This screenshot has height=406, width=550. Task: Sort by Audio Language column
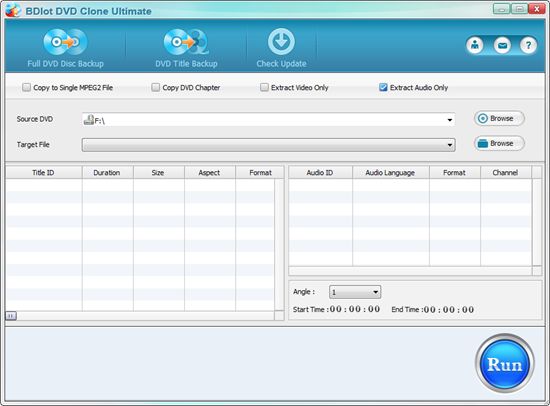coord(391,173)
